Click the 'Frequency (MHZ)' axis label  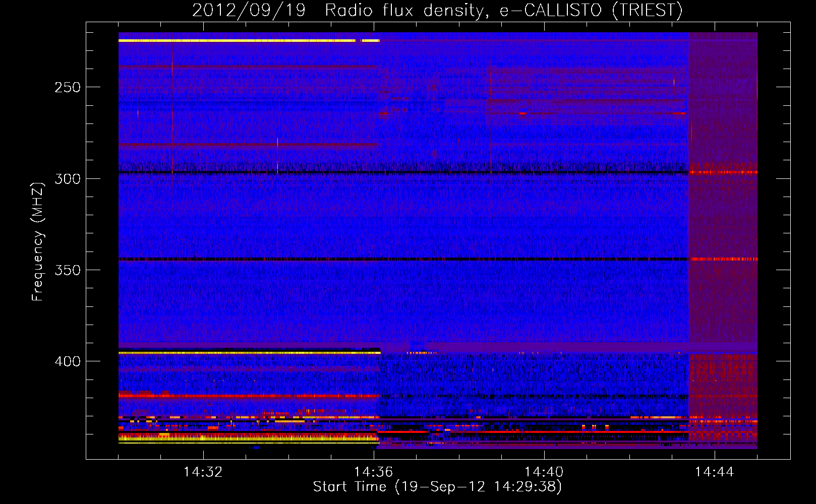pos(38,242)
